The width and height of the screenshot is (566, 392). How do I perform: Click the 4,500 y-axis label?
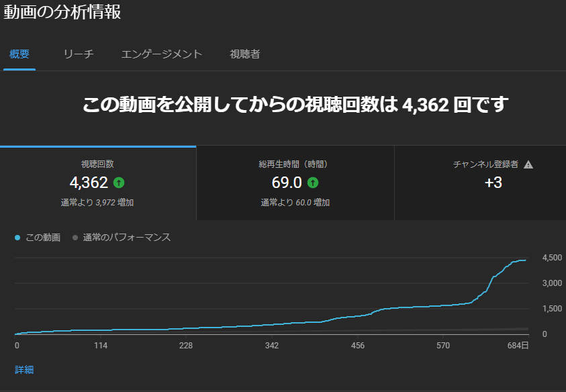(x=552, y=258)
